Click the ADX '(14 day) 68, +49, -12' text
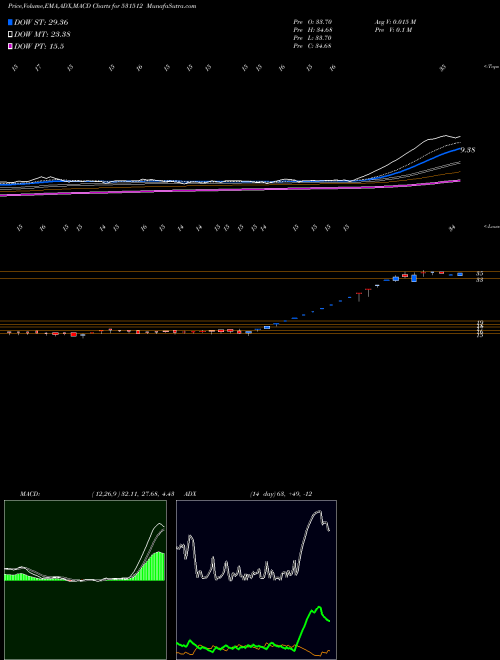The width and height of the screenshot is (500, 660). pyautogui.click(x=281, y=494)
